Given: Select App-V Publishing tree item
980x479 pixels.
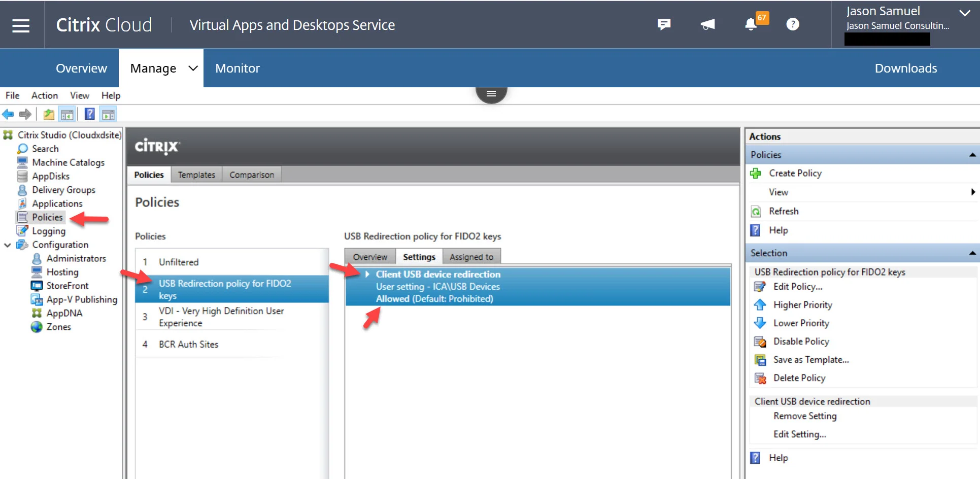Looking at the screenshot, I should 82,299.
